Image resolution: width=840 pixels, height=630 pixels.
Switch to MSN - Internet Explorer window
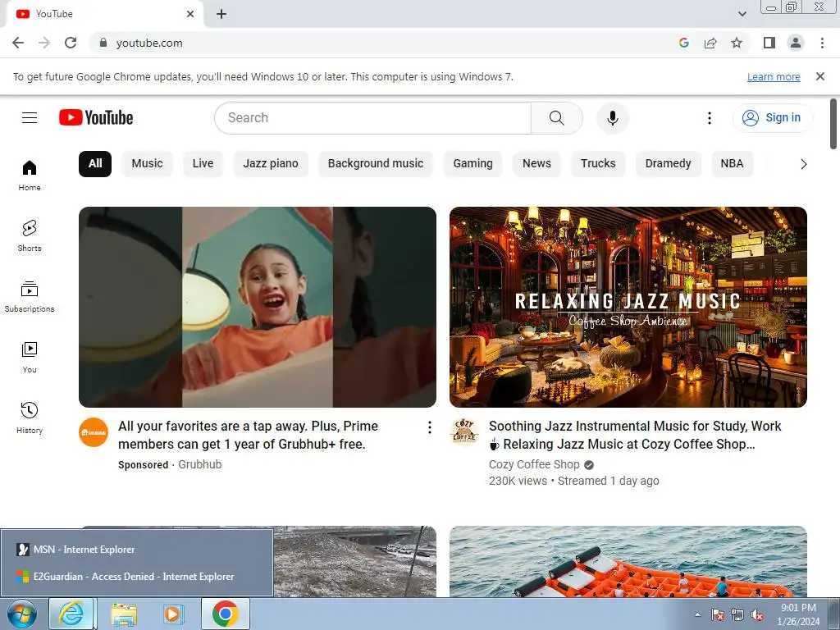click(x=137, y=550)
